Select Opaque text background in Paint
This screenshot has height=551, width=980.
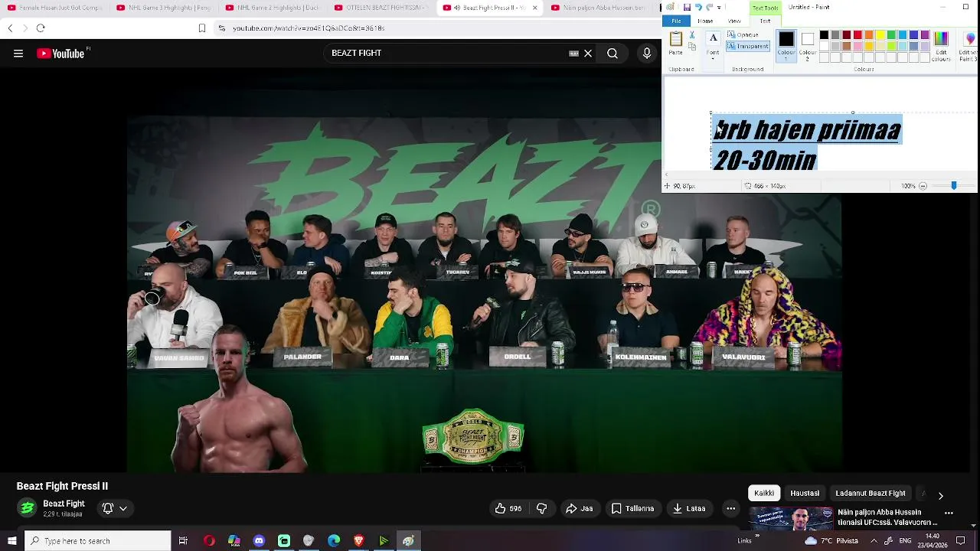743,35
